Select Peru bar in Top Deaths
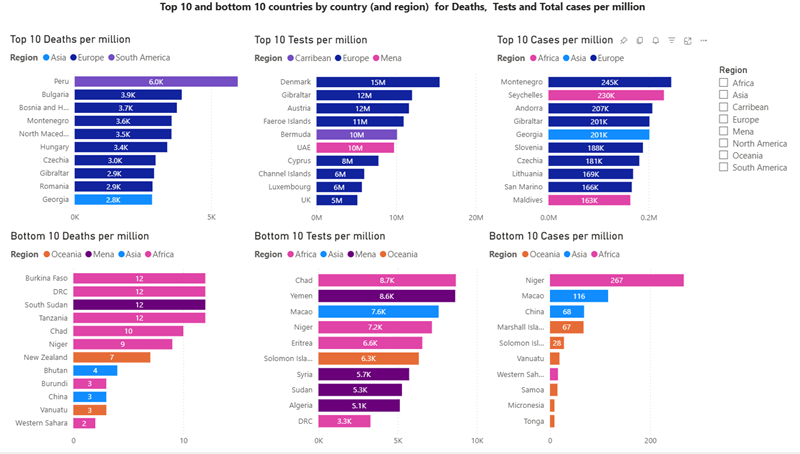800x454 pixels. click(x=156, y=82)
